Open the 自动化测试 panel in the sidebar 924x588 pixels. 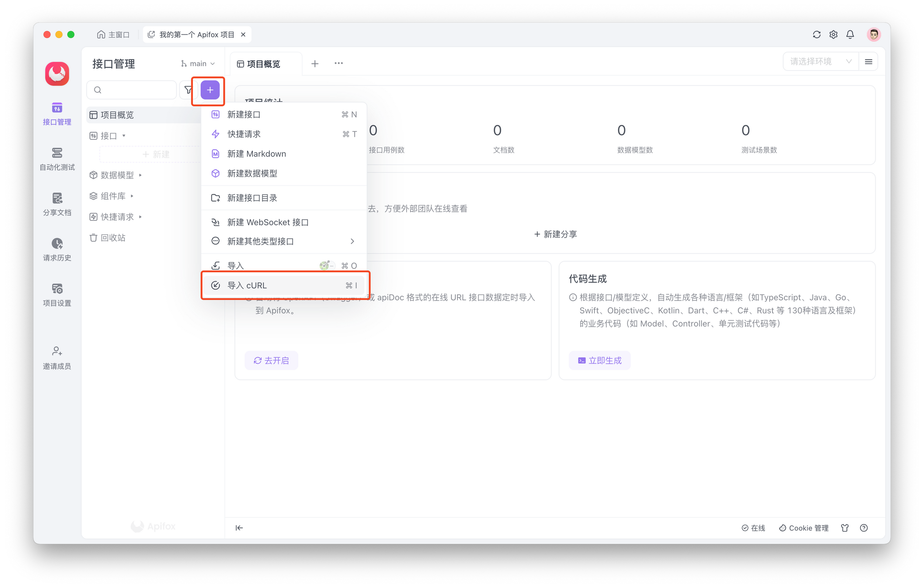pyautogui.click(x=57, y=159)
